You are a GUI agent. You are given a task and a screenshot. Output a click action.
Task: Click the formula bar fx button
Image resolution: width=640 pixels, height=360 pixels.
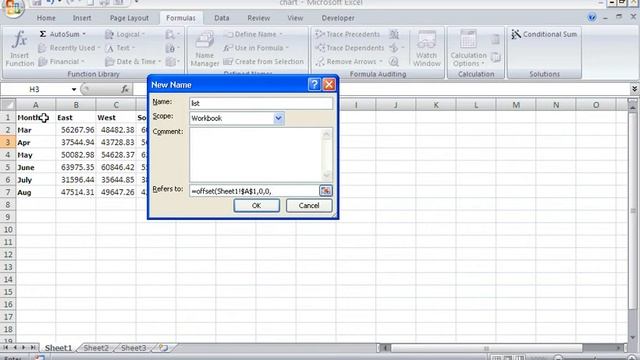(x=125, y=89)
